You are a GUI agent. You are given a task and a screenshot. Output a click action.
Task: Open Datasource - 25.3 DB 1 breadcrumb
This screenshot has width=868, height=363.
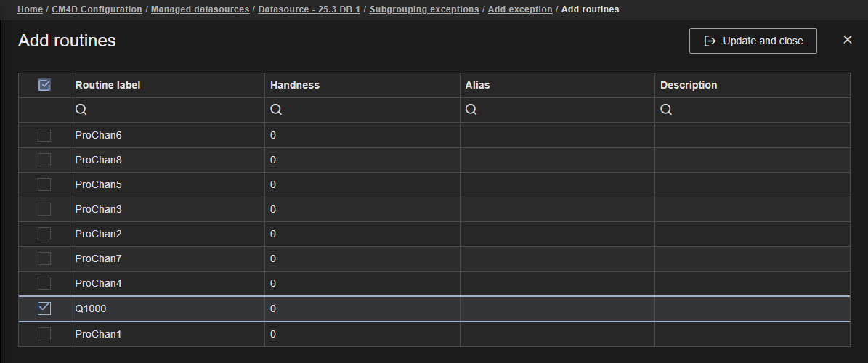(x=309, y=9)
